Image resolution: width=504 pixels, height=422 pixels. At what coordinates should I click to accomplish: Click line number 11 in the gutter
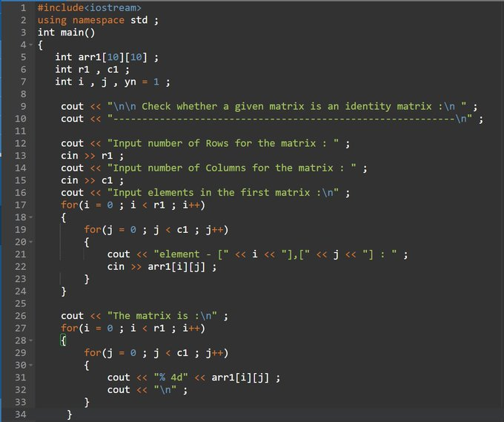[21, 131]
